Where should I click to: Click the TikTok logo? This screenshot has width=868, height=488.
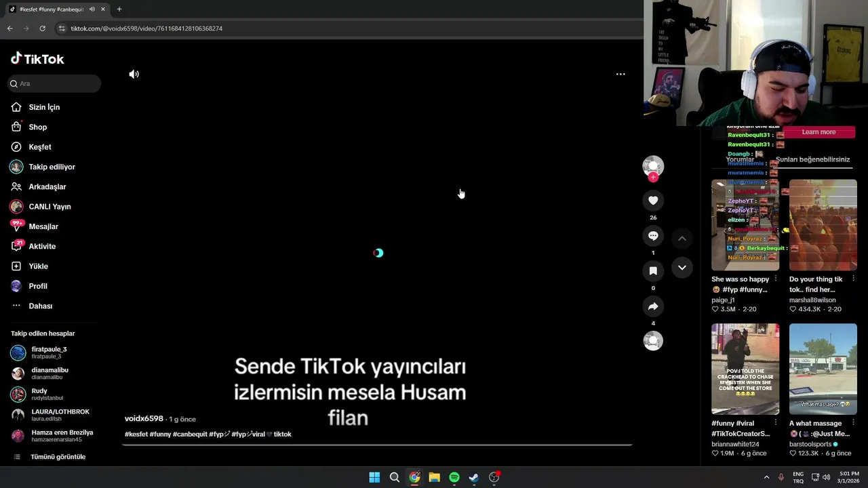[37, 59]
